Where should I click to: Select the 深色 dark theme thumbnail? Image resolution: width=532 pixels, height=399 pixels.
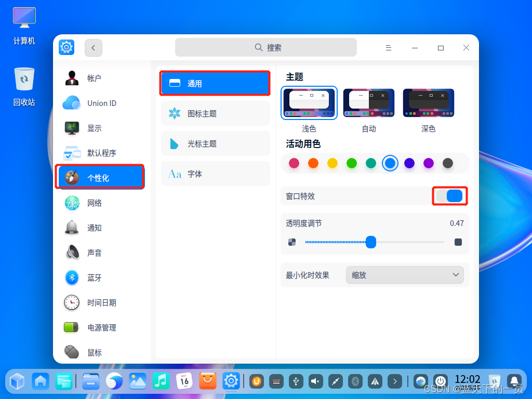tap(429, 103)
